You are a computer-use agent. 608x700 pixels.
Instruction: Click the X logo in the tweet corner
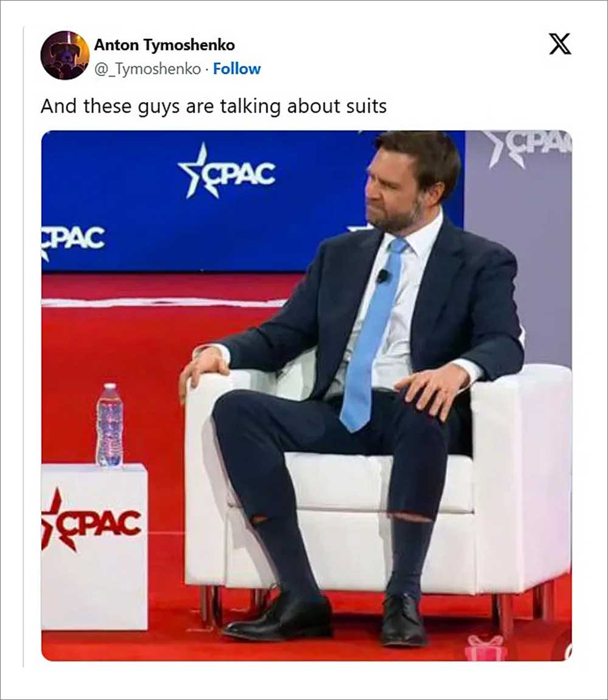point(560,44)
